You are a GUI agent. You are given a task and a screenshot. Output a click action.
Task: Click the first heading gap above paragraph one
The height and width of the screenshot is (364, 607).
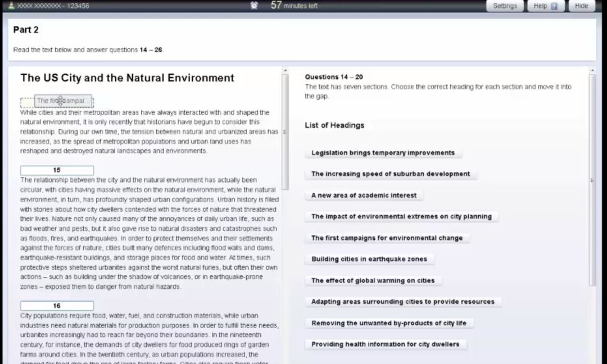tap(57, 102)
